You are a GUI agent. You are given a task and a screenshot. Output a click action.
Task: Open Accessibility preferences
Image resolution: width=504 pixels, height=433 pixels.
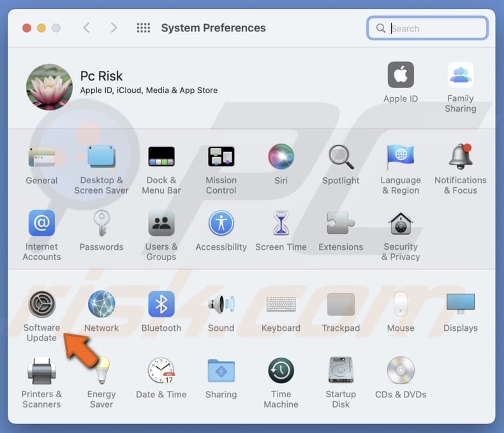[x=221, y=223]
